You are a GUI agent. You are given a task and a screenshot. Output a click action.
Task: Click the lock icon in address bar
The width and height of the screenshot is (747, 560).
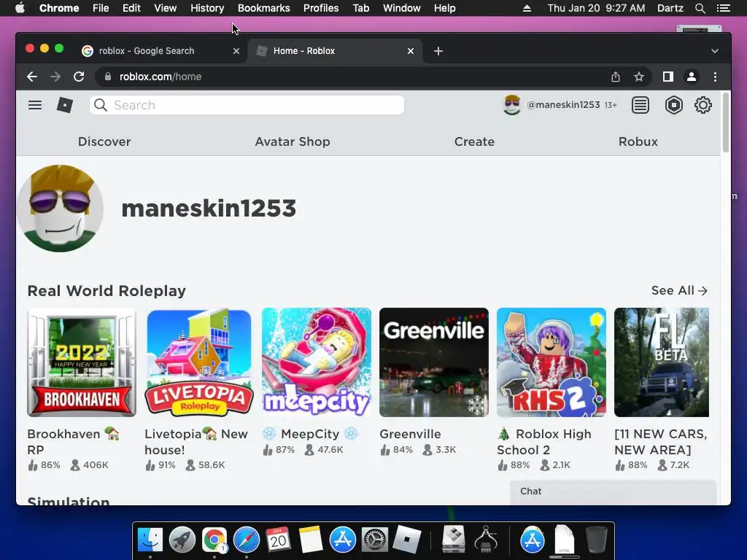pyautogui.click(x=108, y=77)
